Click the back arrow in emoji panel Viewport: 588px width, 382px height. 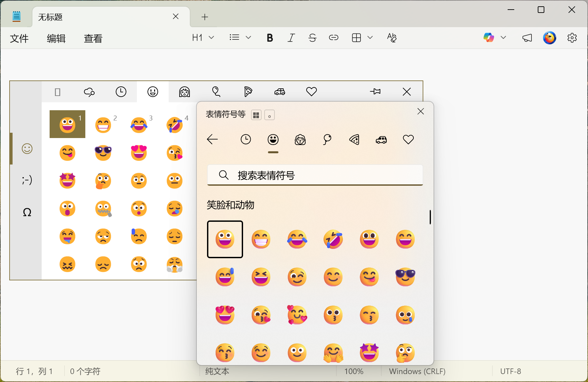212,139
